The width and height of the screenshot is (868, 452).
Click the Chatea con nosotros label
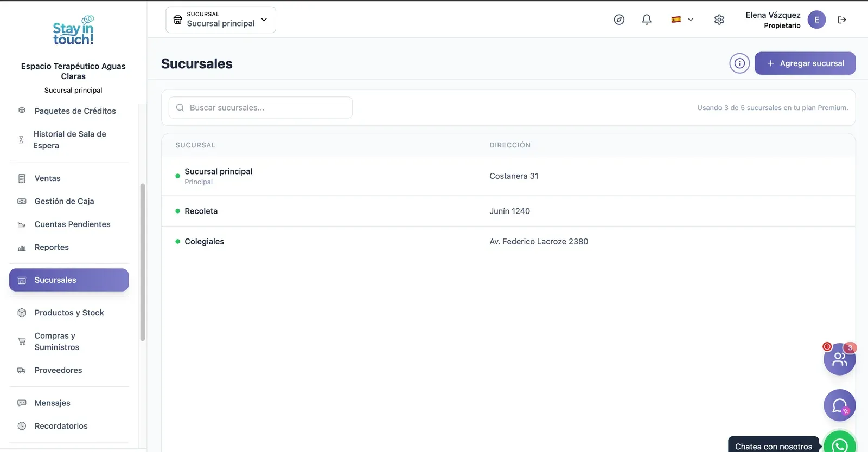tap(774, 447)
